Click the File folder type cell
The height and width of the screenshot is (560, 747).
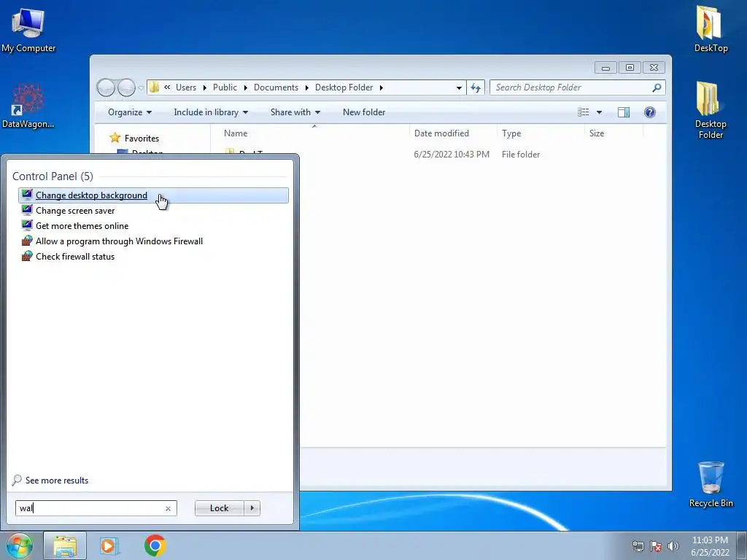tap(521, 155)
